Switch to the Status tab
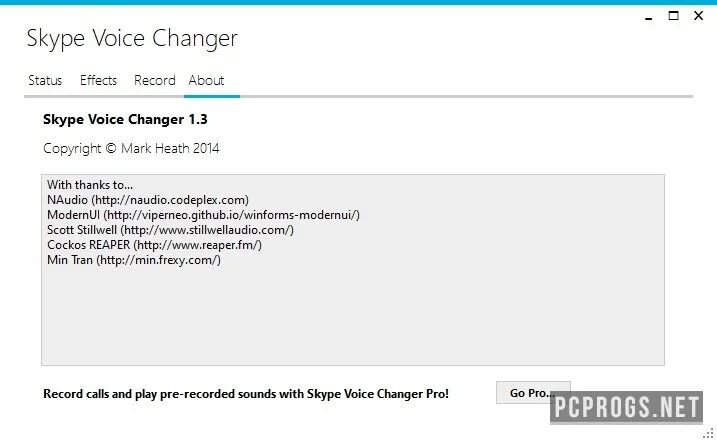 click(45, 80)
